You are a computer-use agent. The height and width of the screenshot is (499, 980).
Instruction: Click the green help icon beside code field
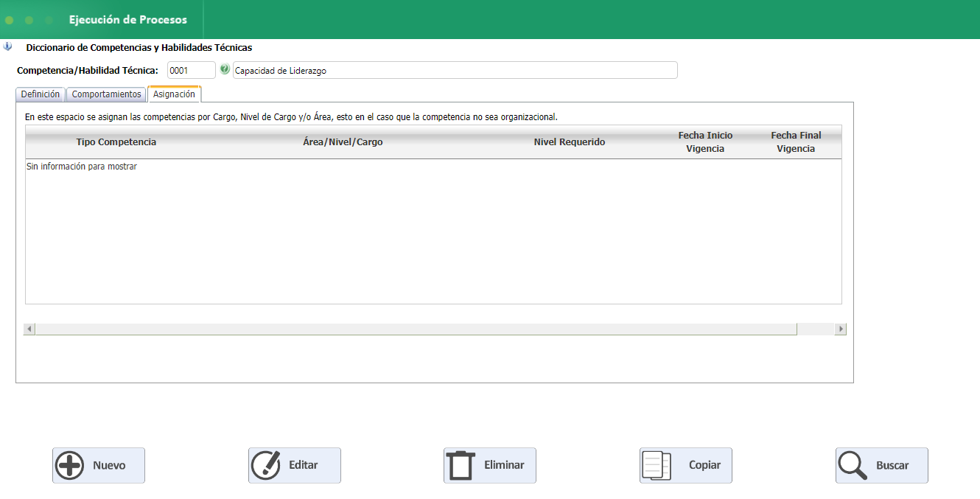point(225,69)
